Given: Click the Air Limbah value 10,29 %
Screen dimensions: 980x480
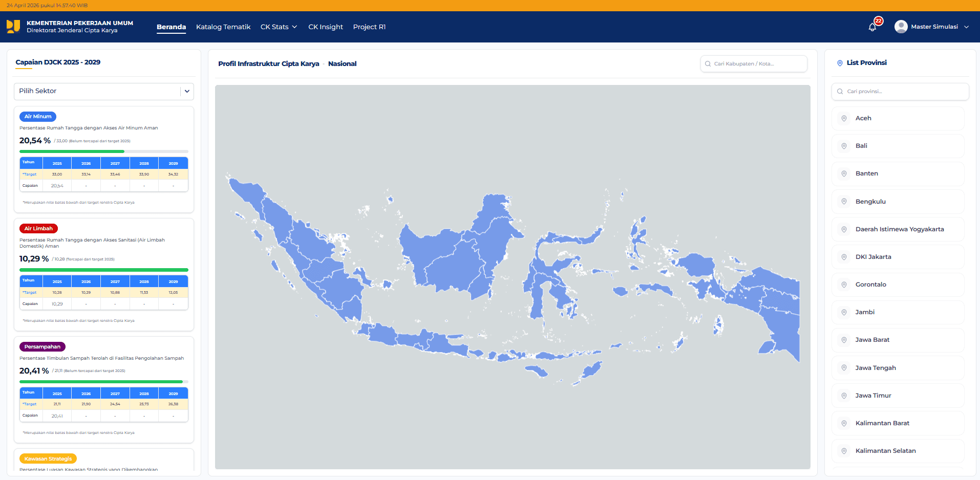Looking at the screenshot, I should coord(34,259).
